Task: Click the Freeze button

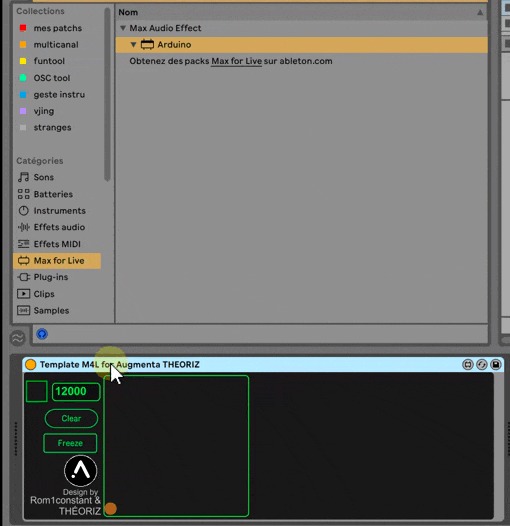Action: click(x=70, y=443)
